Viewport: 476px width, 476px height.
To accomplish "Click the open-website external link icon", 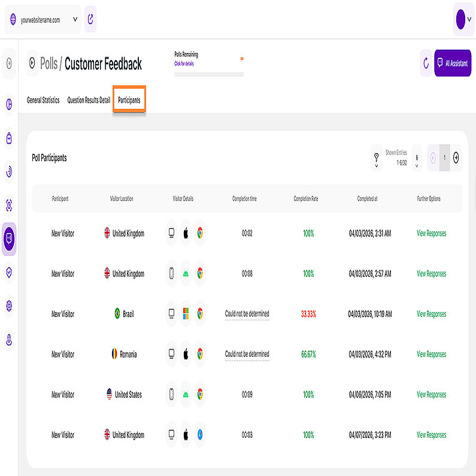I will (90, 19).
